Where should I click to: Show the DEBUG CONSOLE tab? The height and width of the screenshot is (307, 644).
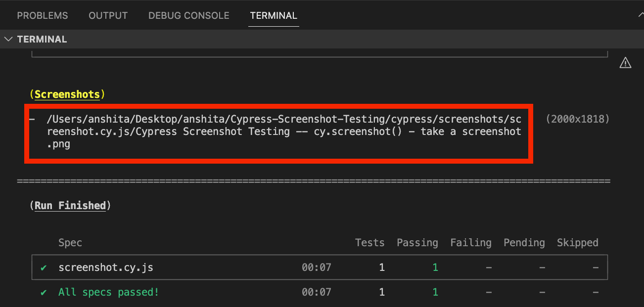pyautogui.click(x=188, y=16)
